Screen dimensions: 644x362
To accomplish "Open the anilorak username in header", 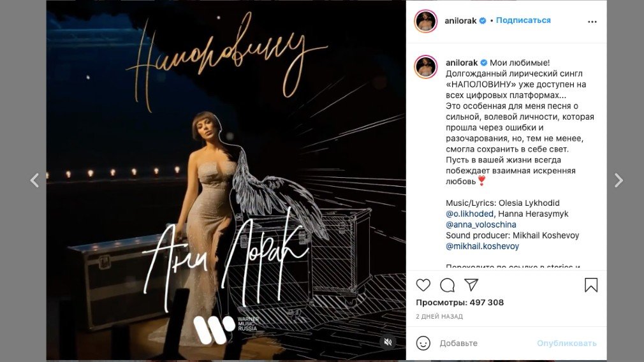I will [460, 20].
